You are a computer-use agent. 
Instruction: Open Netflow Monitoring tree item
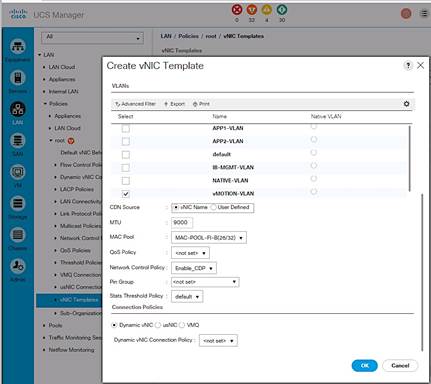[x=71, y=350]
